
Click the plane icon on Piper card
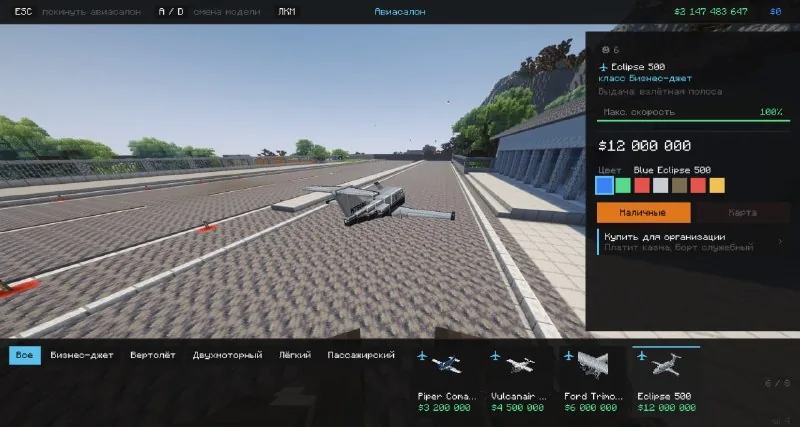[421, 356]
